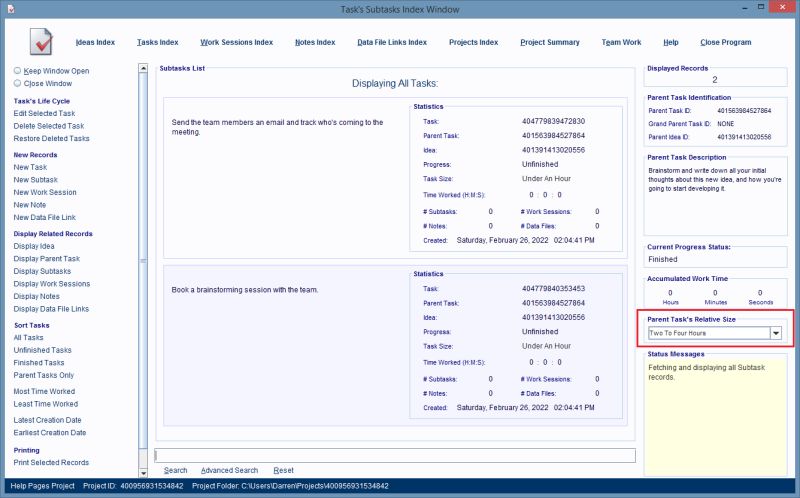
Task: Sort by Latest Creation Date
Action: click(47, 420)
